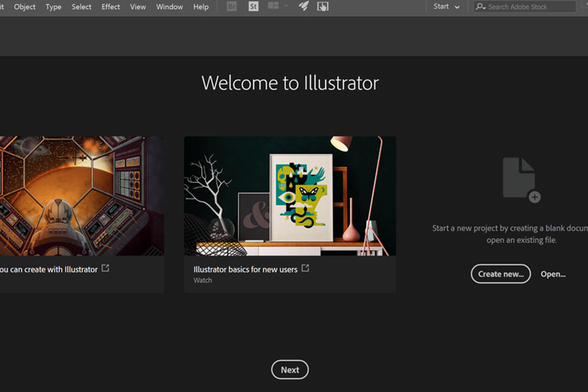The width and height of the screenshot is (588, 392).
Task: Click the "Create new..." button
Action: pyautogui.click(x=500, y=274)
